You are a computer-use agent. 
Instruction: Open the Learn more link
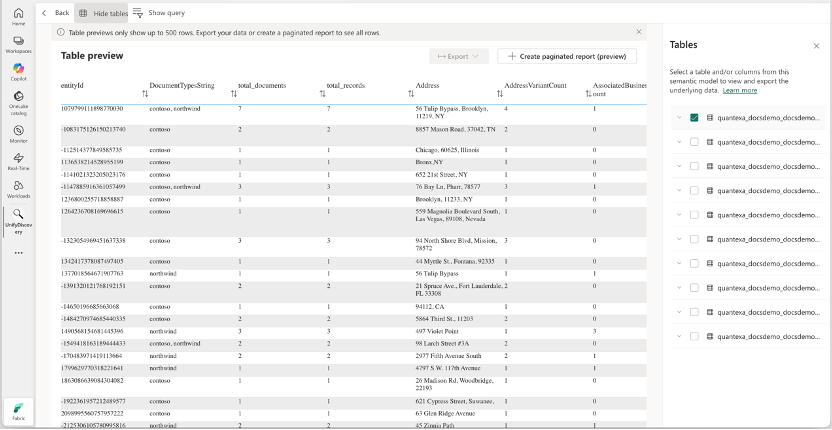coord(740,90)
